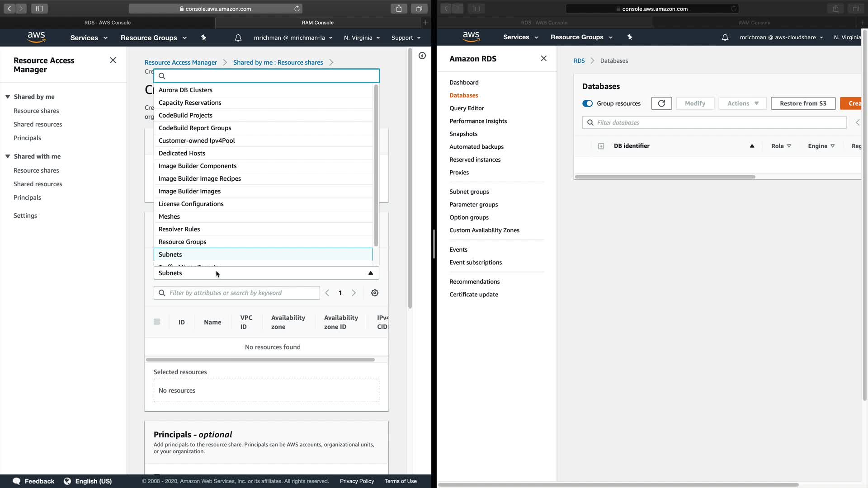Click AWS logo in left console

[x=36, y=38]
